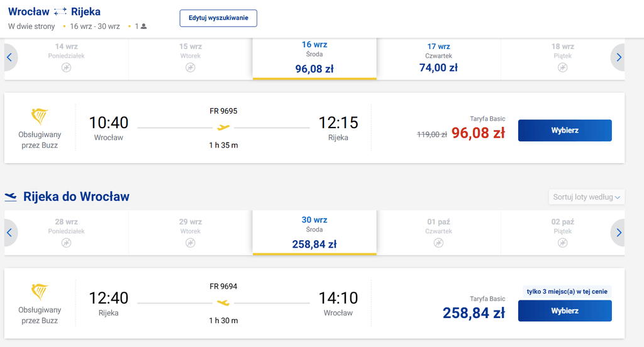644x347 pixels.
Task: Click the red 96,08 zł fare price
Action: point(478,133)
